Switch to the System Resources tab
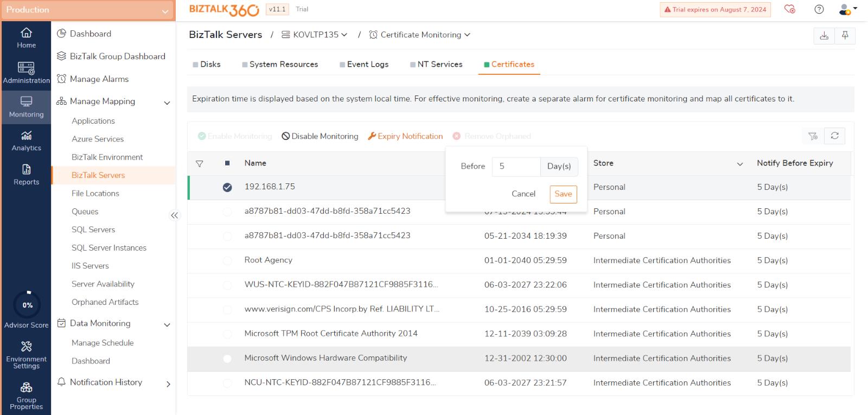Screen dimensions: 868x415 tap(280, 64)
